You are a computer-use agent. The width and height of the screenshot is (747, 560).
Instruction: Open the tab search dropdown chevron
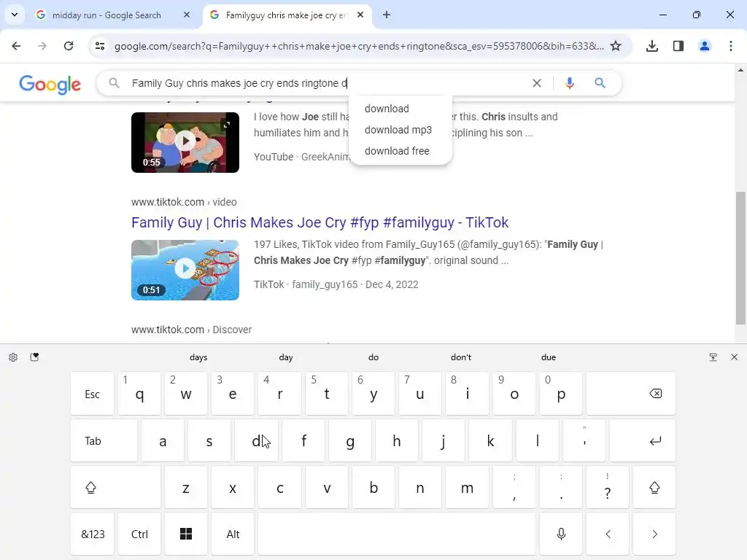[x=15, y=15]
